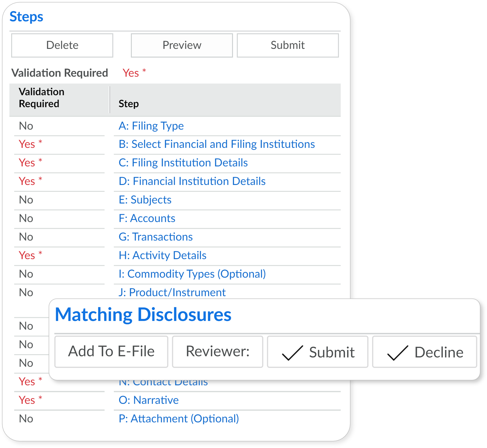Open P: Attachment (Optional) step

[179, 419]
